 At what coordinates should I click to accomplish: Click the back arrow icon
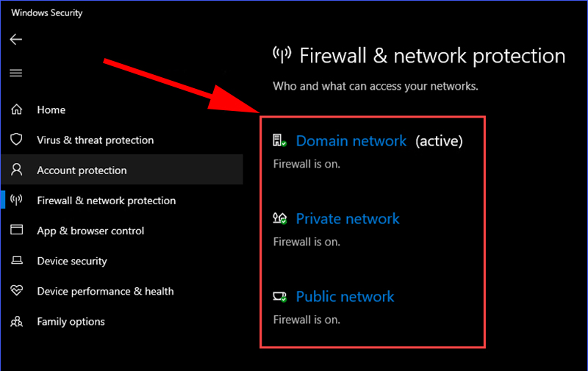pos(15,40)
